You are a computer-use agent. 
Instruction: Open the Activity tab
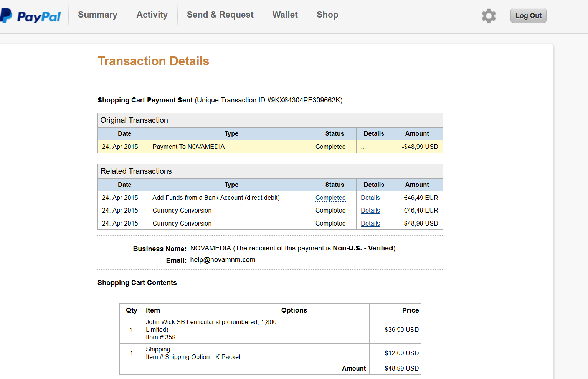point(152,15)
